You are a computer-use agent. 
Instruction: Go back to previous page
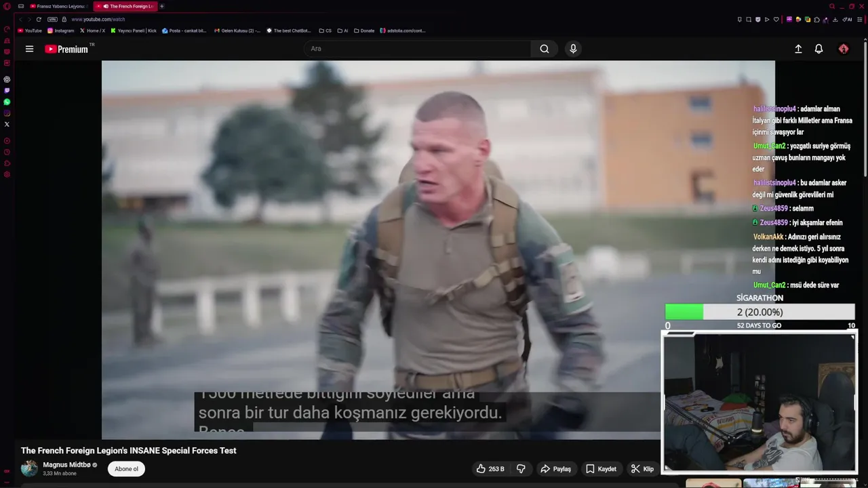20,19
